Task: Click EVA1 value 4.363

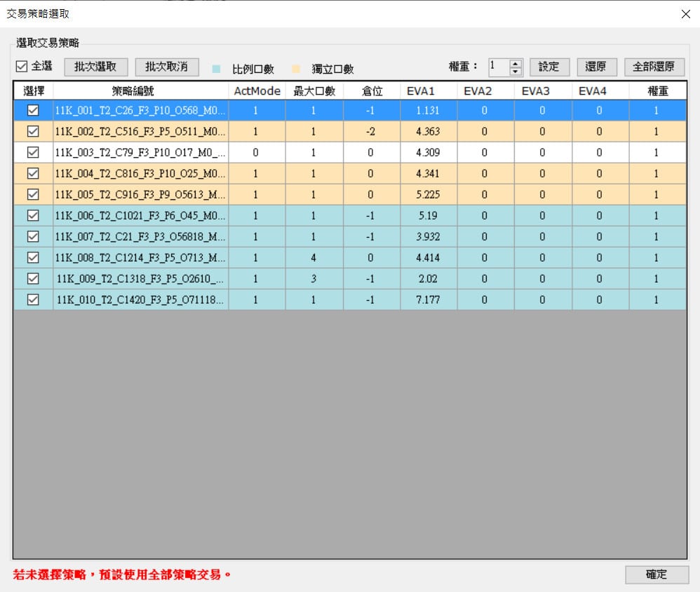Action: pyautogui.click(x=428, y=131)
